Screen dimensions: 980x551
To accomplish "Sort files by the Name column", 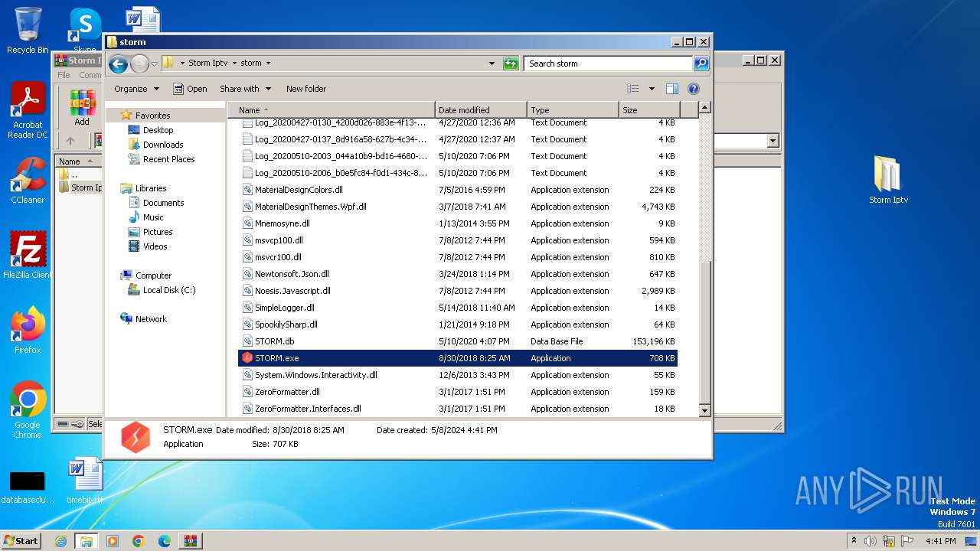I will coord(332,110).
